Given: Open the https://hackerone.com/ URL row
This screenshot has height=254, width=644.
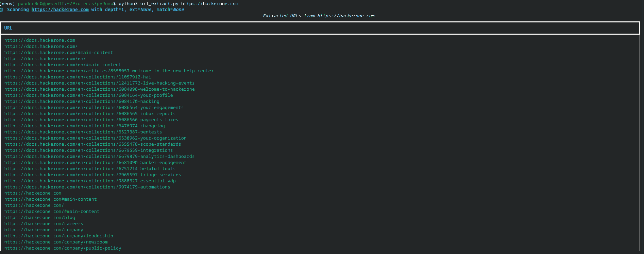Looking at the screenshot, I should coord(34,205).
